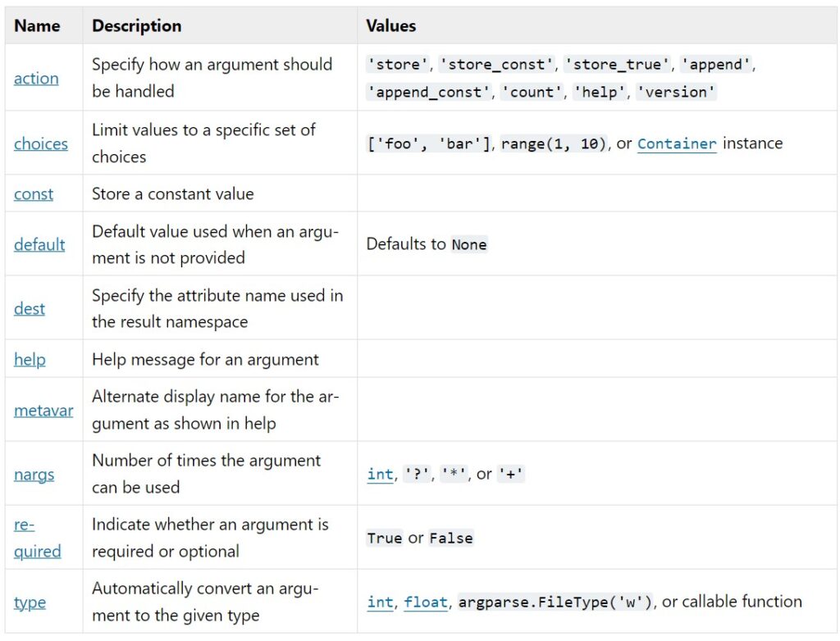Click the type parameter link

tap(30, 602)
